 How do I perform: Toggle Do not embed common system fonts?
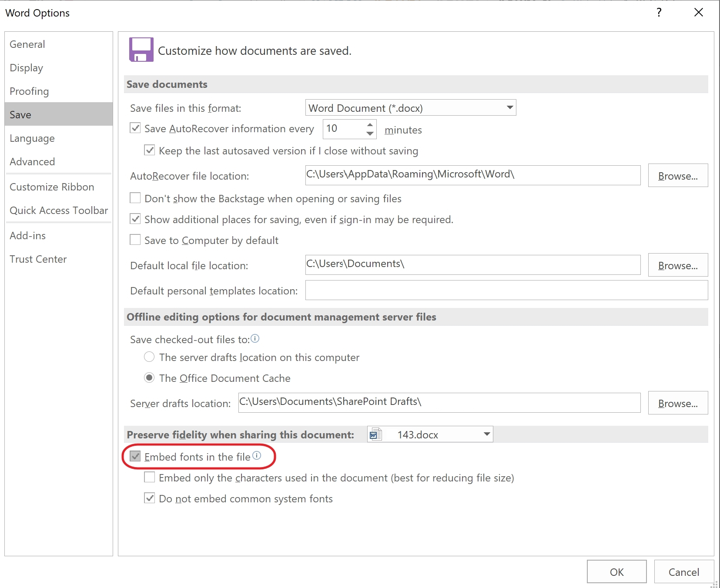point(150,498)
